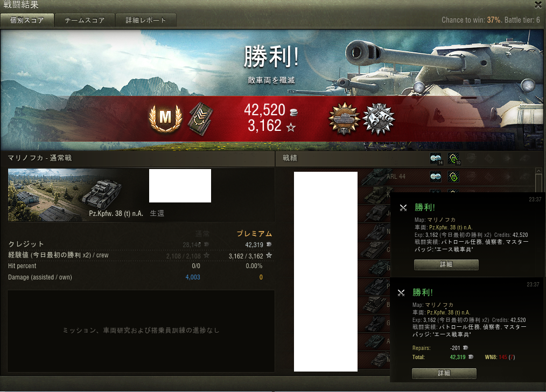546x392 pixels.
Task: Click the spotted-count header icon showing 14
Action: [x=436, y=159]
